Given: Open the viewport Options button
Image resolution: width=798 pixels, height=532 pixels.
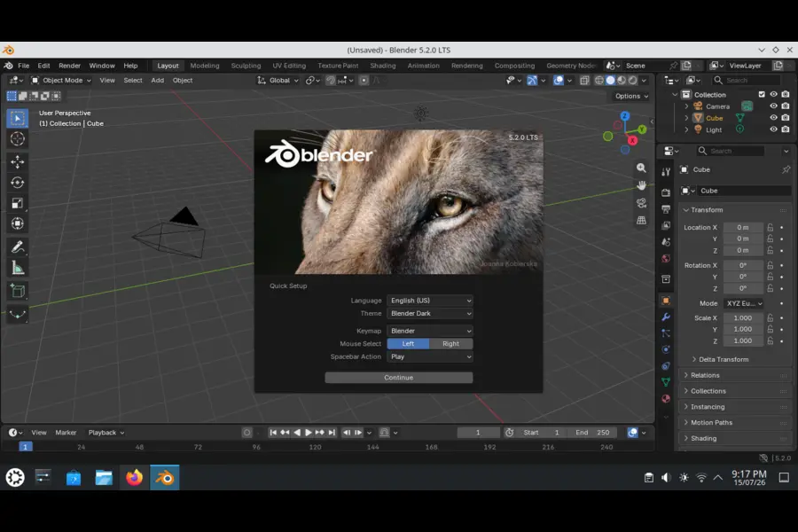Looking at the screenshot, I should pos(631,96).
